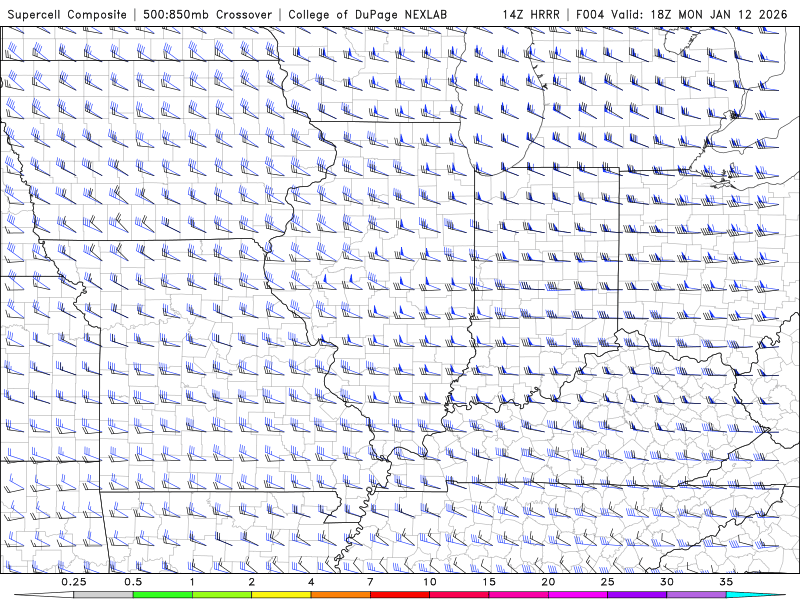Select the pink-red segment between 10 and 15
Screen dimensions: 800x600
pos(459,595)
